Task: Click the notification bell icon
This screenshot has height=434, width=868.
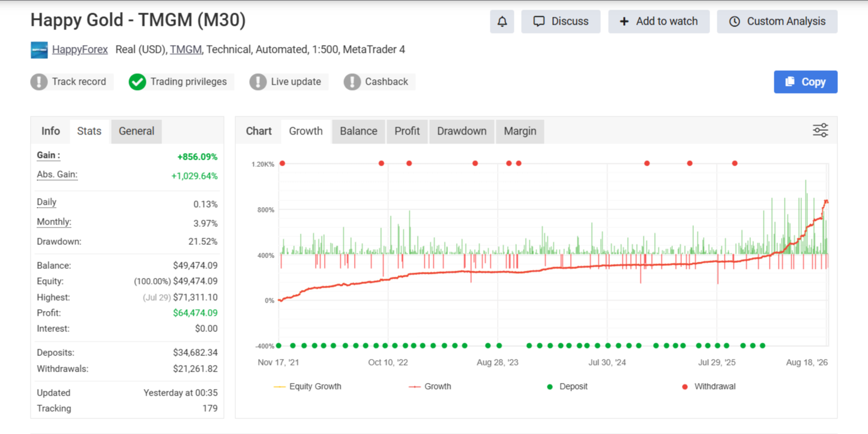Action: coord(502,22)
